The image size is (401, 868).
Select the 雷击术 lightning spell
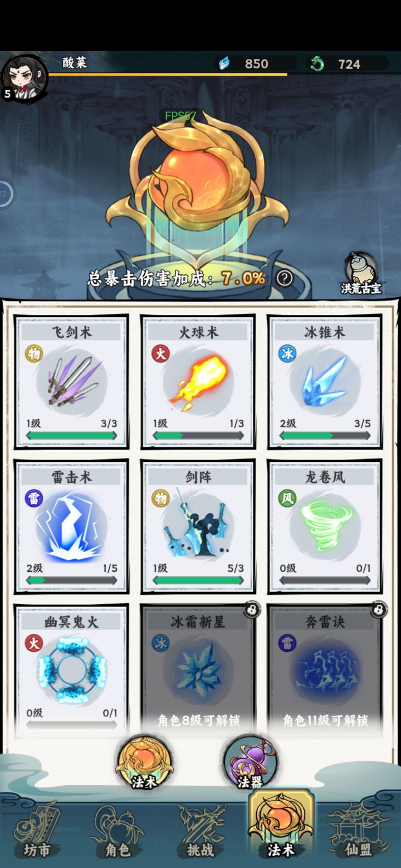coord(71,526)
